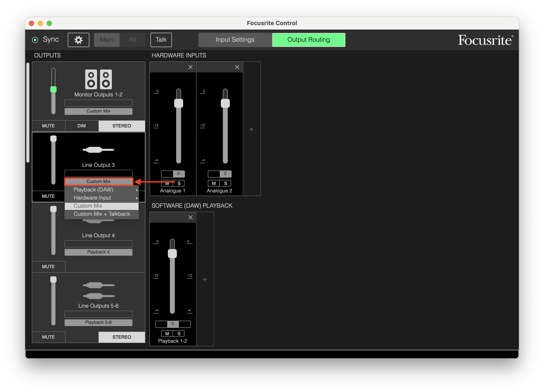
Task: Remove the Analogue 2 channel with X
Action: point(237,67)
